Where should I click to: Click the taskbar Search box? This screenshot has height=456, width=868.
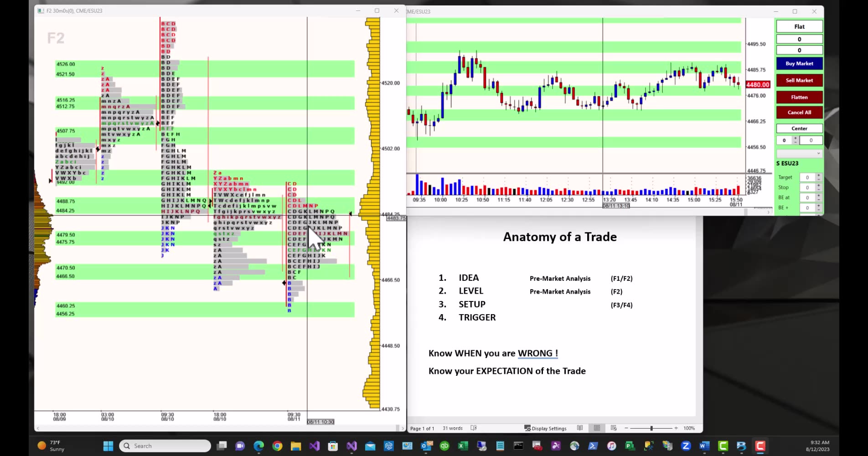tap(164, 446)
